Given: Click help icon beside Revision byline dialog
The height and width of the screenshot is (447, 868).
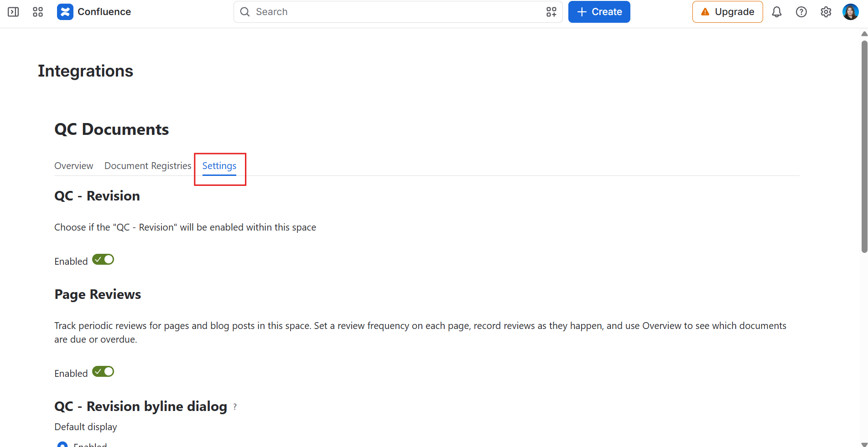Looking at the screenshot, I should click(235, 406).
